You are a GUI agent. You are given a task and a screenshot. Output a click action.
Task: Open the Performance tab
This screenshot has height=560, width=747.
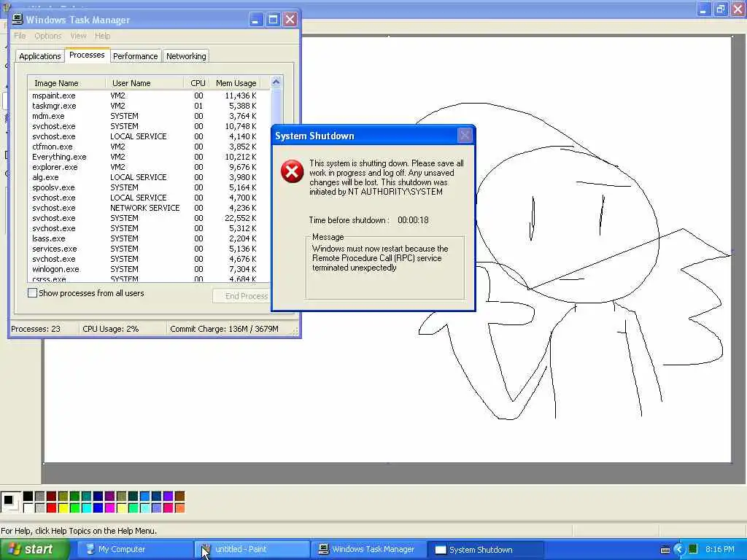tap(135, 56)
